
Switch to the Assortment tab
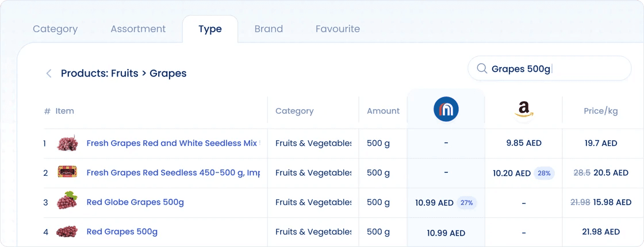click(138, 29)
